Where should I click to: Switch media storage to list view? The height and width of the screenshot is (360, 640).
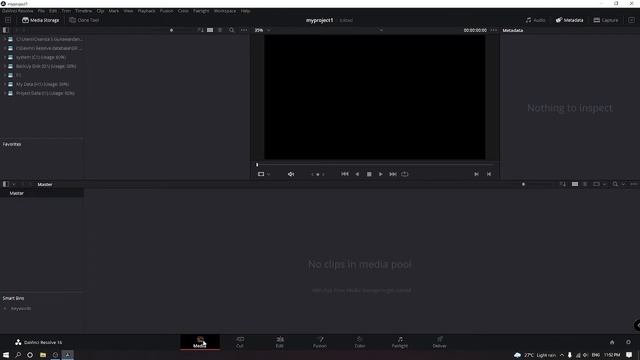(x=220, y=30)
